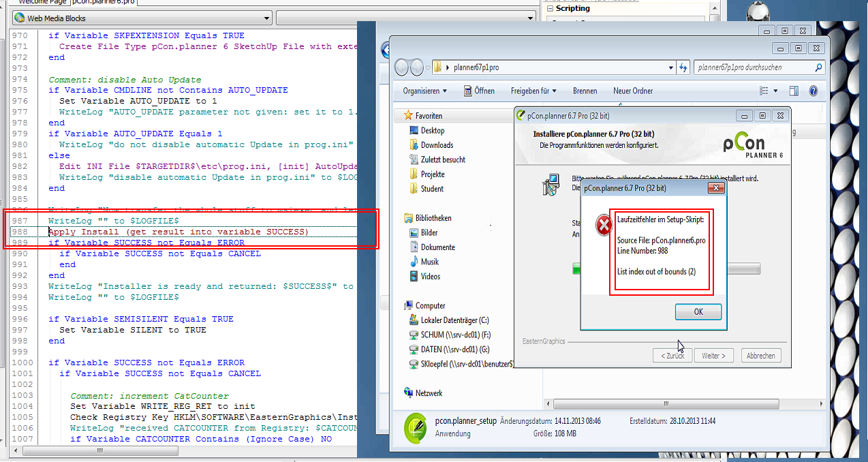Open the Musik library
Viewport: 868px width, 462px height.
click(424, 262)
